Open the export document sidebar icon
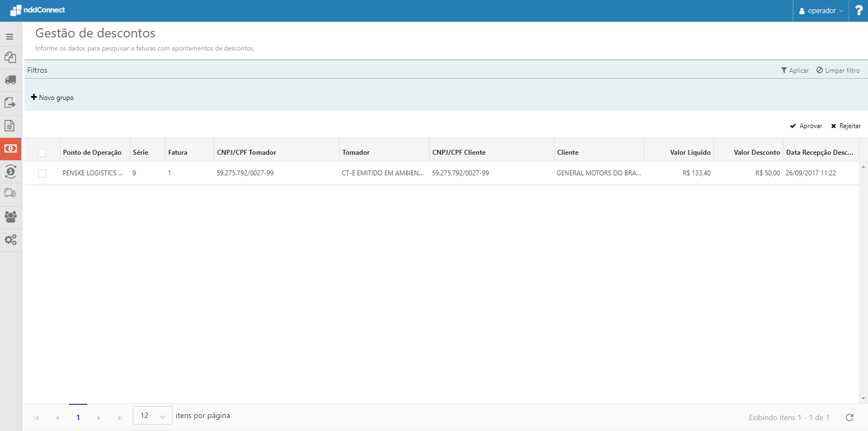This screenshot has width=868, height=431. (10, 103)
